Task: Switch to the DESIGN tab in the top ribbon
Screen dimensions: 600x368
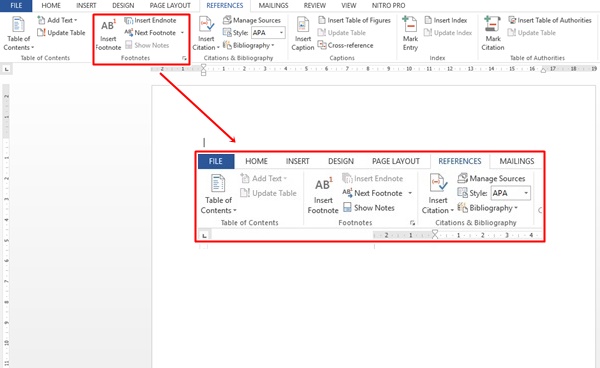Action: [123, 5]
